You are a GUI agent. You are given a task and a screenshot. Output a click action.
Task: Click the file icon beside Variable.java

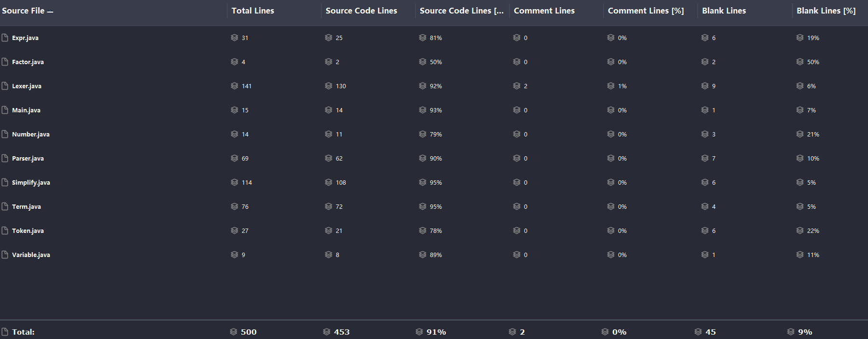5,255
